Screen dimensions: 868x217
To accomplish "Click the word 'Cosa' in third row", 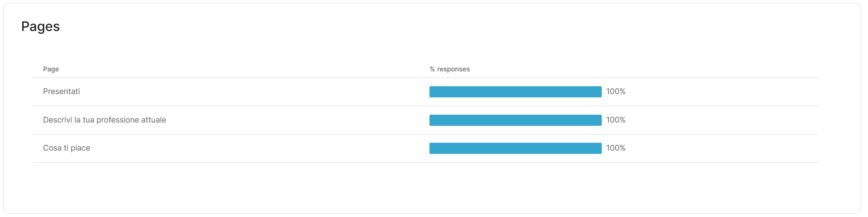I will pos(52,148).
